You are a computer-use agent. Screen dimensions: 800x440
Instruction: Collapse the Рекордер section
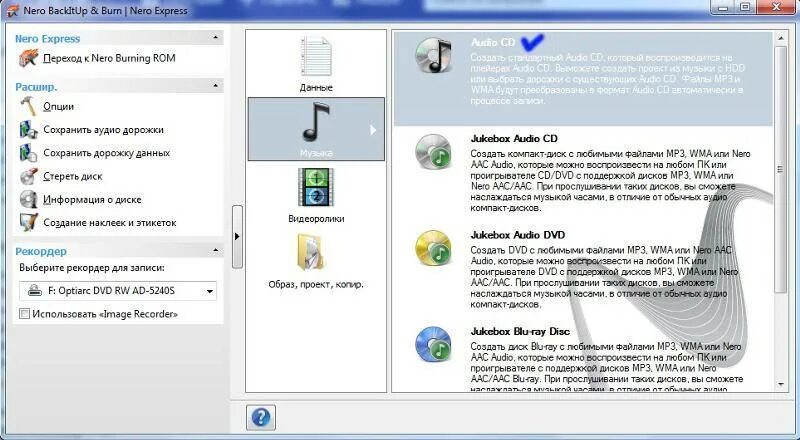(215, 250)
